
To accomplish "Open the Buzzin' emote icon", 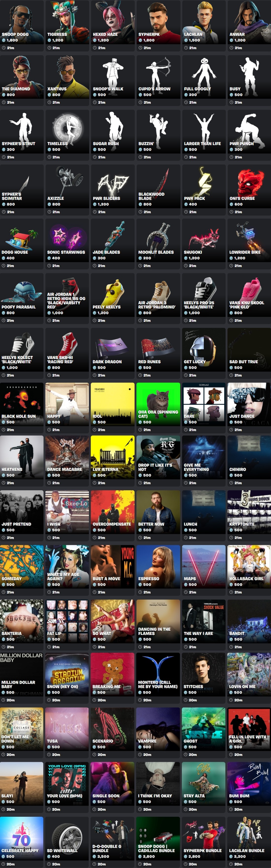I will (x=158, y=131).
